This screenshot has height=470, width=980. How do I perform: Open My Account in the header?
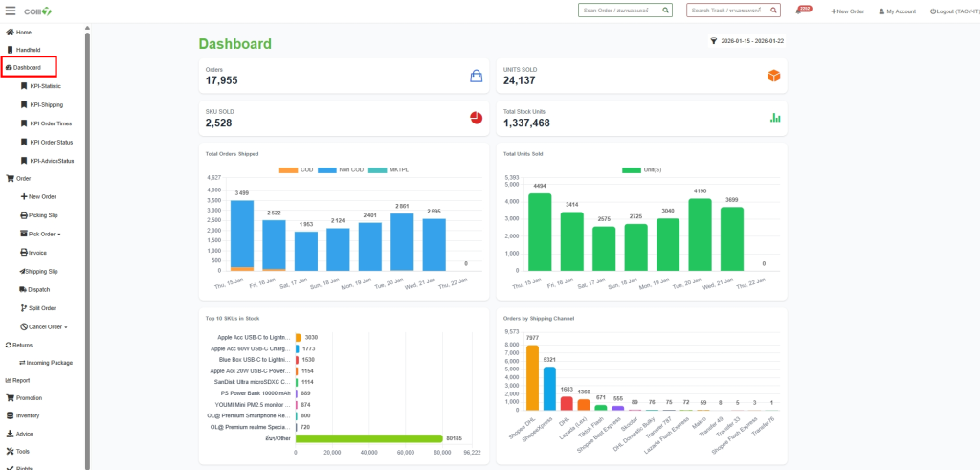point(897,11)
